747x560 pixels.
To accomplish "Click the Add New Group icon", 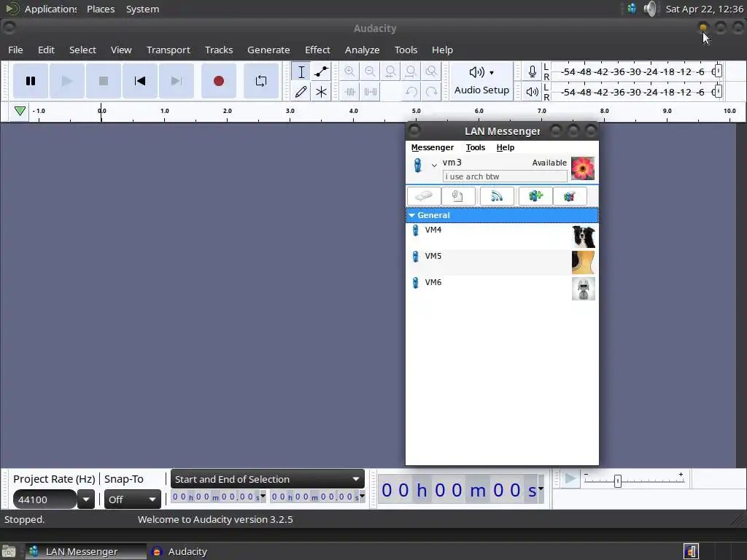I will tap(535, 196).
